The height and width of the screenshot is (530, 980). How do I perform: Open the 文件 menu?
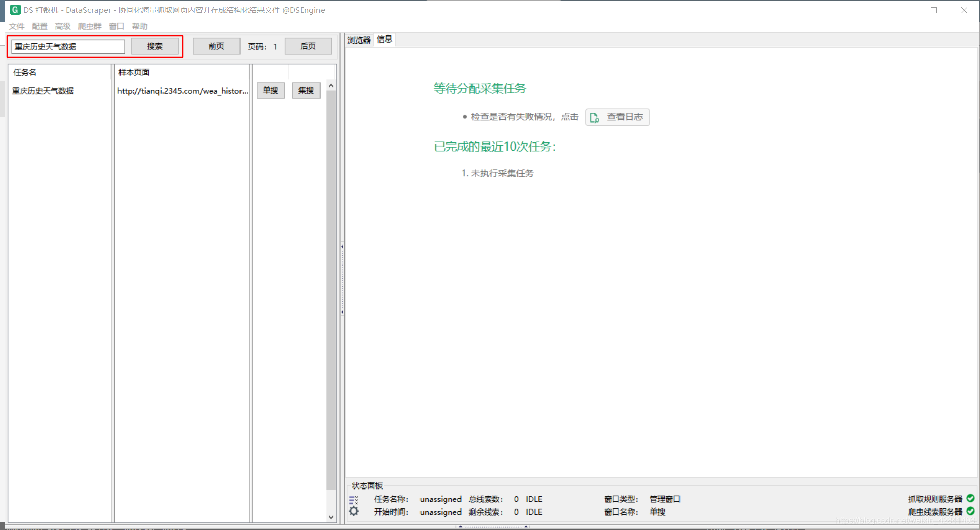[x=16, y=26]
